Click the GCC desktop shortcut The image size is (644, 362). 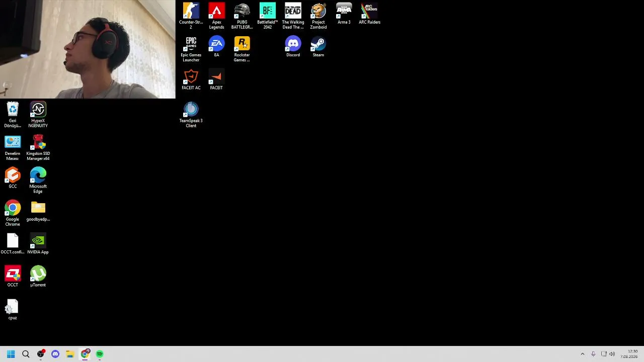13,178
